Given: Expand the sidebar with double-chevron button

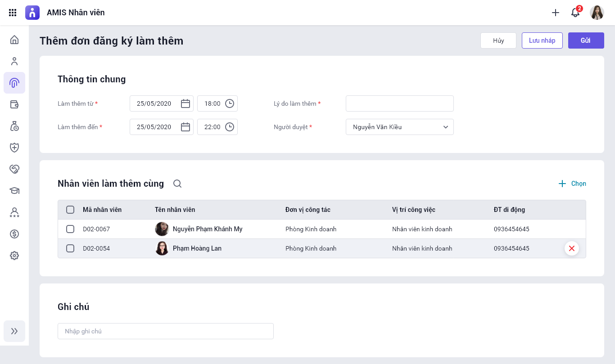Looking at the screenshot, I should tap(14, 331).
